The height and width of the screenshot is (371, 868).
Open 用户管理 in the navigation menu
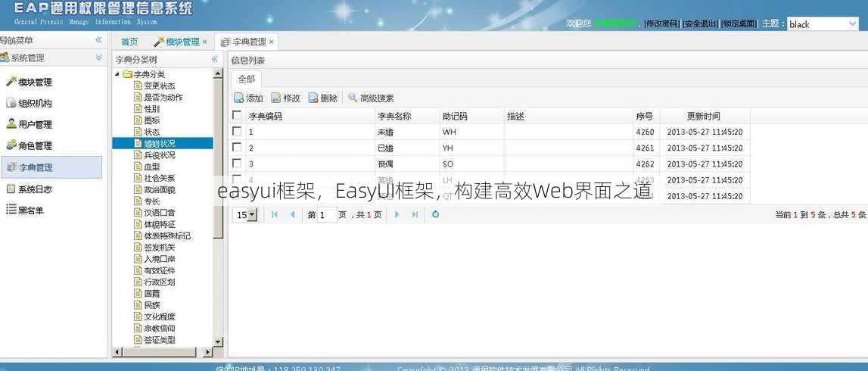(30, 124)
